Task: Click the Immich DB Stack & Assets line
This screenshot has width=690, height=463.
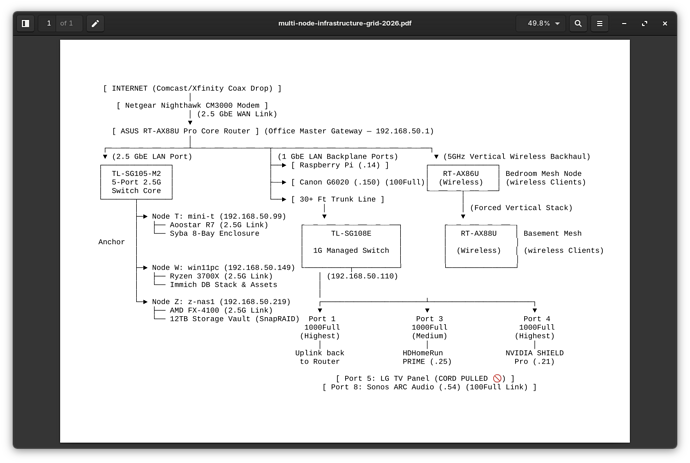Action: 224,285
